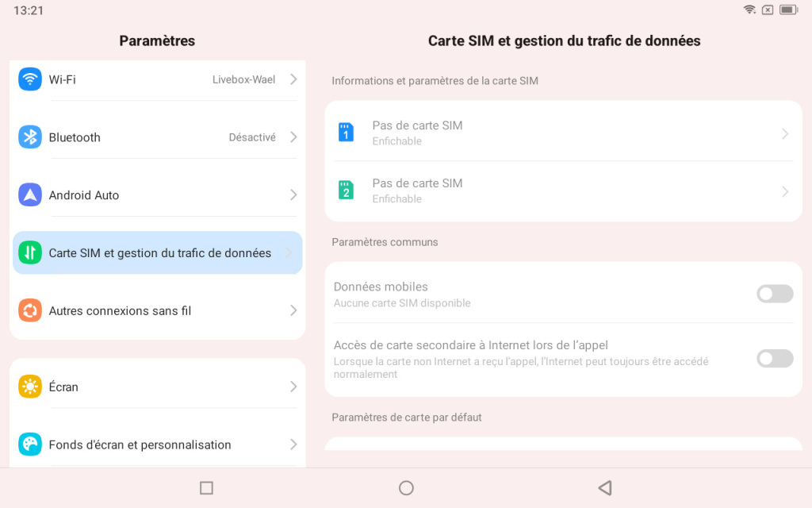Open the Bluetooth Désactivé menu entry
812x508 pixels.
157,137
